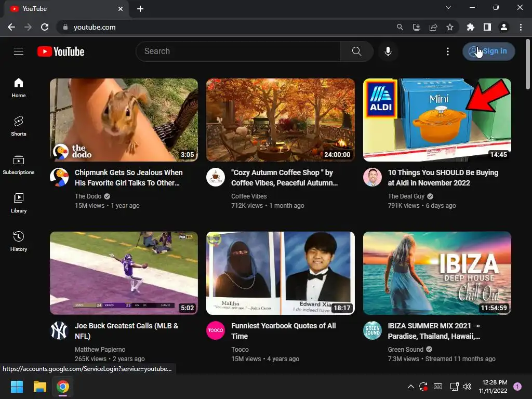The height and width of the screenshot is (399, 532).
Task: Bookmark this tab with the star
Action: coord(450,27)
